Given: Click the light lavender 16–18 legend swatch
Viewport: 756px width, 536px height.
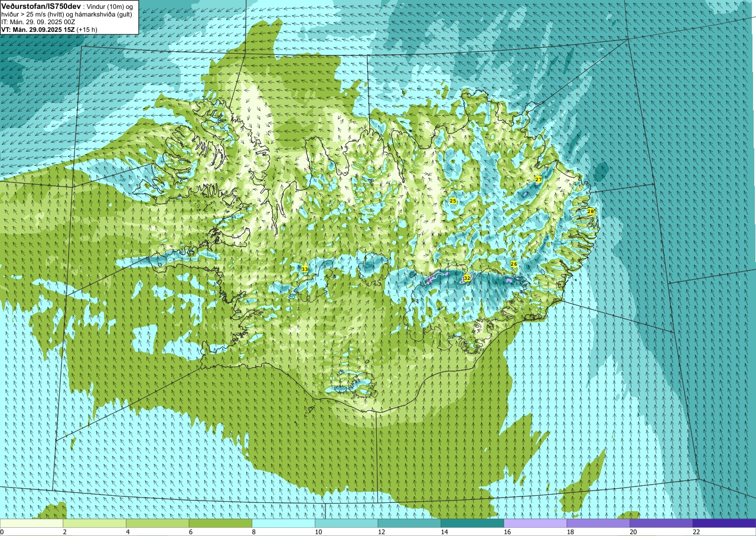Looking at the screenshot, I should (x=536, y=523).
